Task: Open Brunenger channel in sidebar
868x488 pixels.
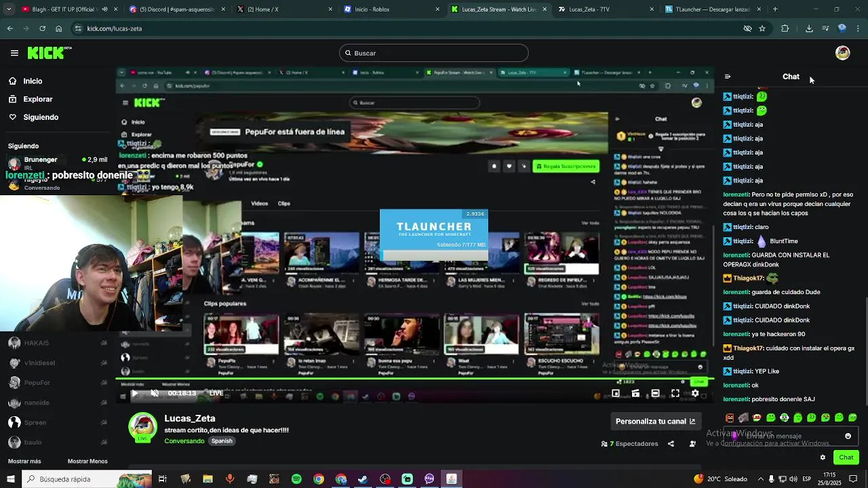Action: 58,163
